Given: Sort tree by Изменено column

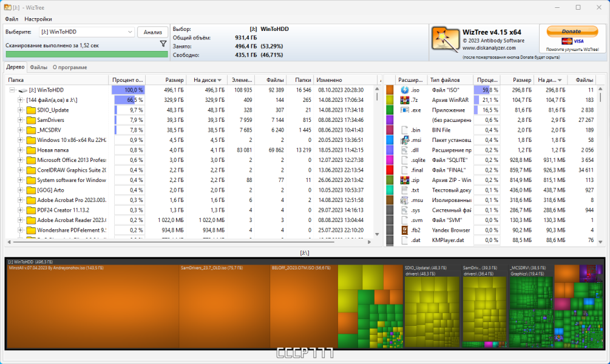Looking at the screenshot, I should pyautogui.click(x=346, y=79).
